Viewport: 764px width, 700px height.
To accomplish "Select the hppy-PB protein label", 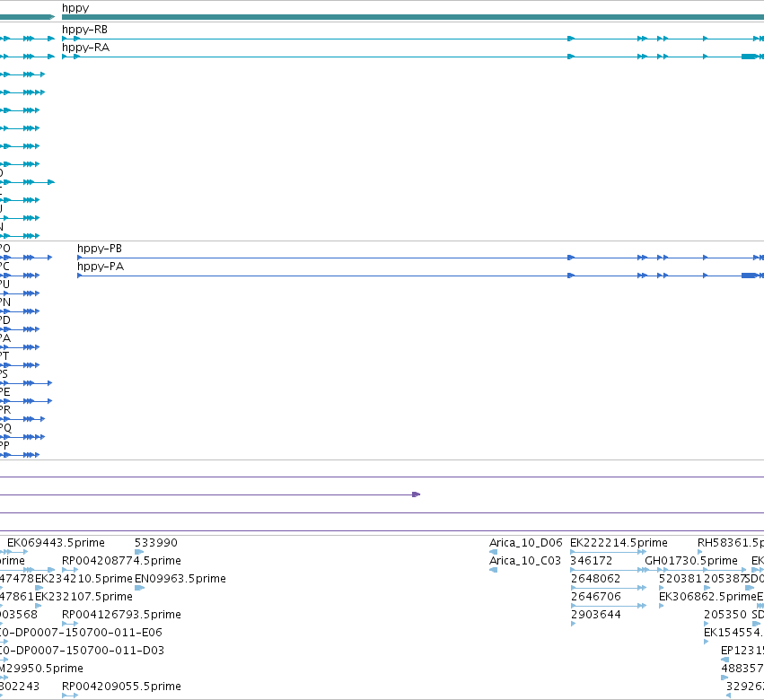I will pyautogui.click(x=100, y=249).
